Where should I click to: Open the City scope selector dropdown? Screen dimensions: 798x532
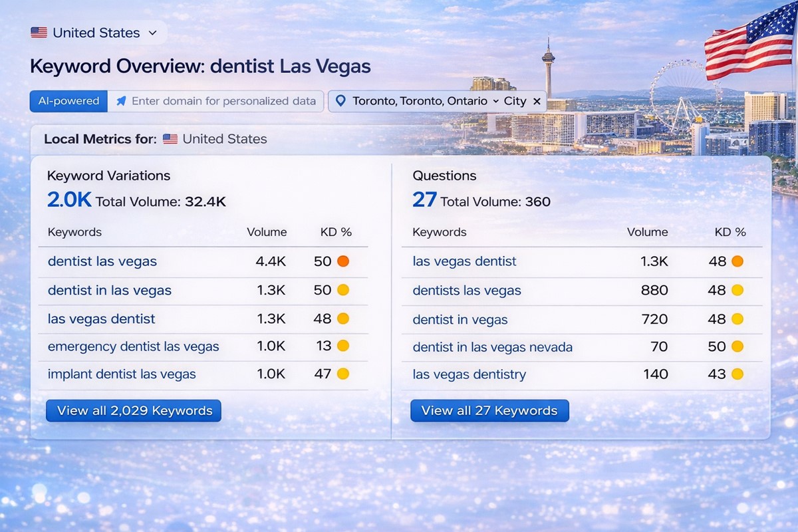[517, 101]
